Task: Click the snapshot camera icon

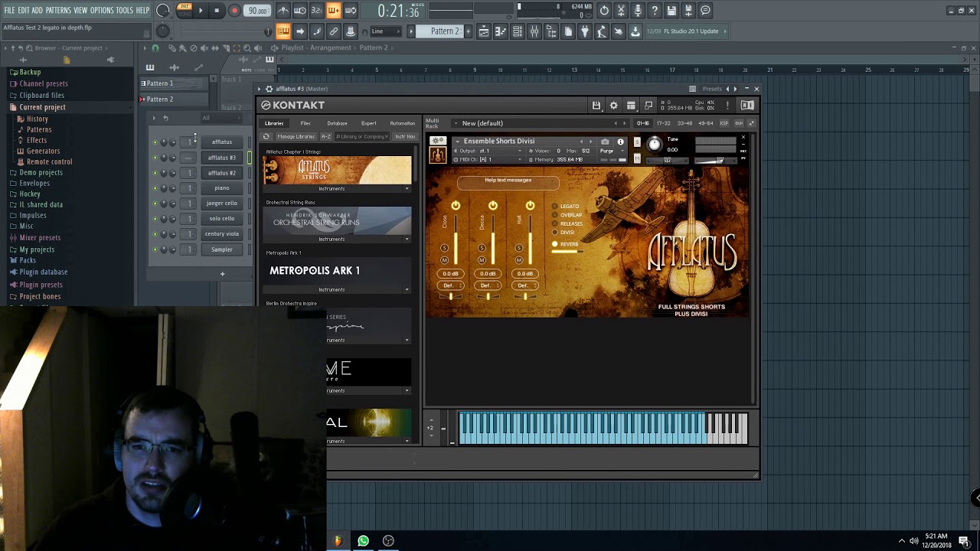Action: 605,142
